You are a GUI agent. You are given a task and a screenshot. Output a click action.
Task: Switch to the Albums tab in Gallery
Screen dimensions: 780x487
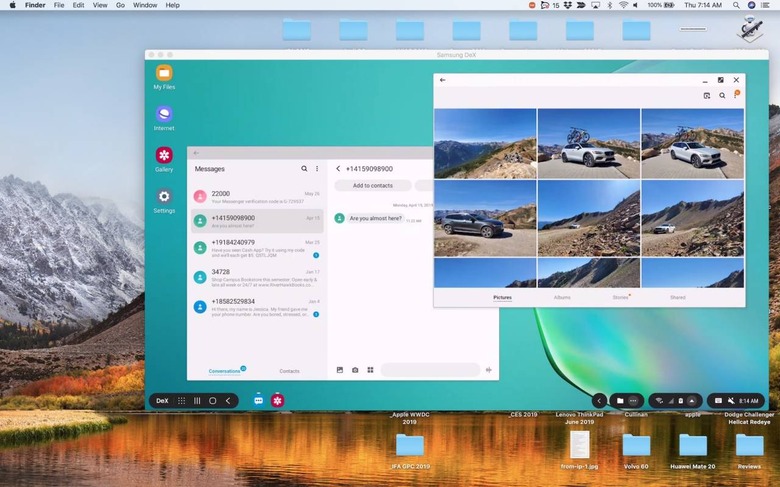562,298
